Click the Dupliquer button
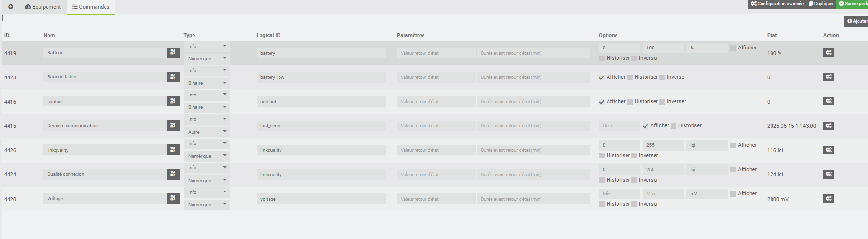 point(821,4)
